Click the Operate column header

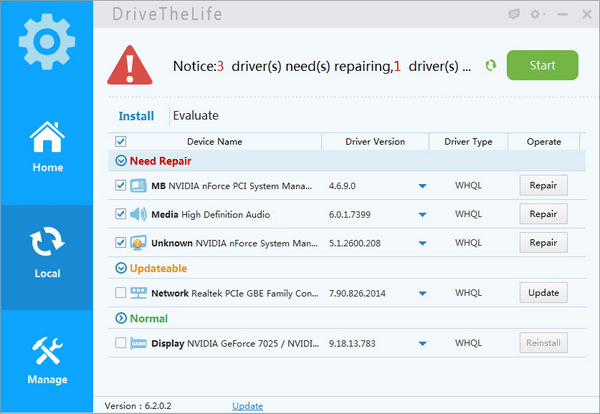coord(544,142)
